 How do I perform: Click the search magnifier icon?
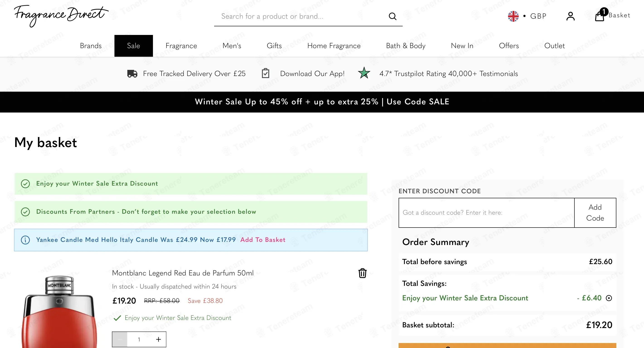392,17
